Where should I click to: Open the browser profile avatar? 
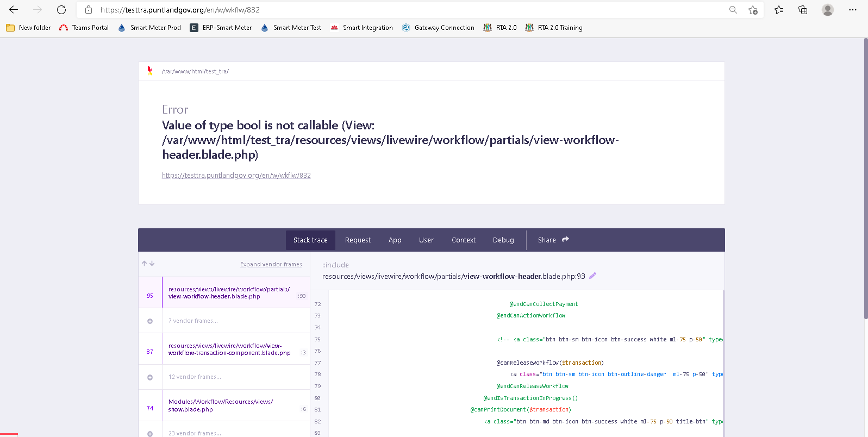point(828,10)
